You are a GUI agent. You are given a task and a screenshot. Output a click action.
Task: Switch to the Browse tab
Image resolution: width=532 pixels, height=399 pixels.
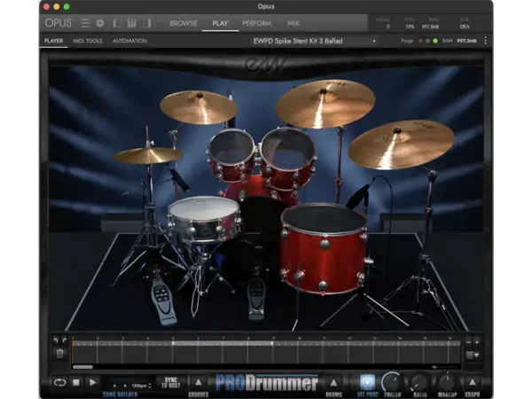click(x=184, y=23)
